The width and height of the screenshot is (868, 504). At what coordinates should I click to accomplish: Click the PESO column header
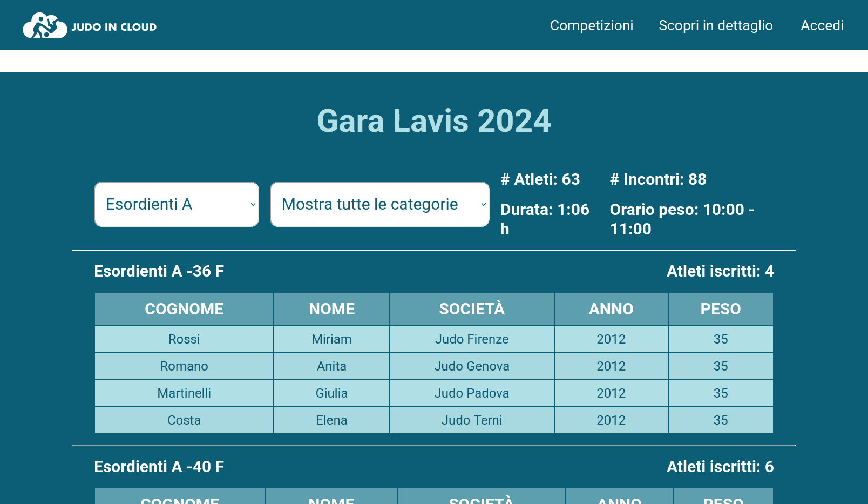[720, 309]
